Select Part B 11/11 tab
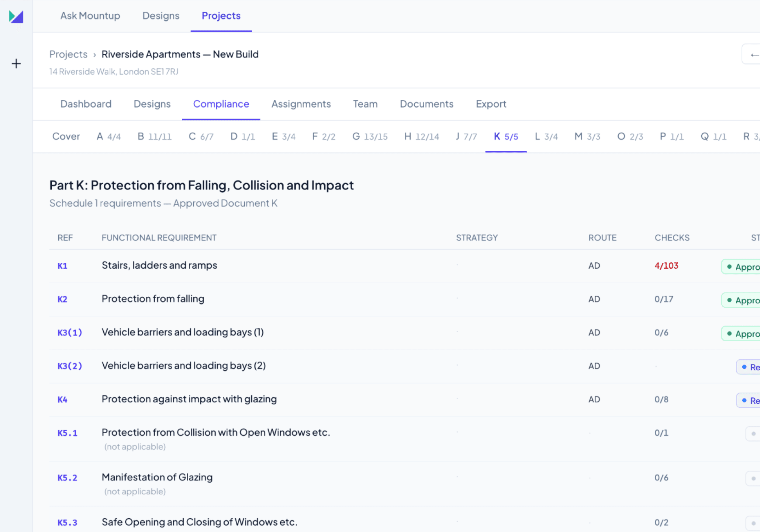Image resolution: width=760 pixels, height=532 pixels. pos(154,136)
